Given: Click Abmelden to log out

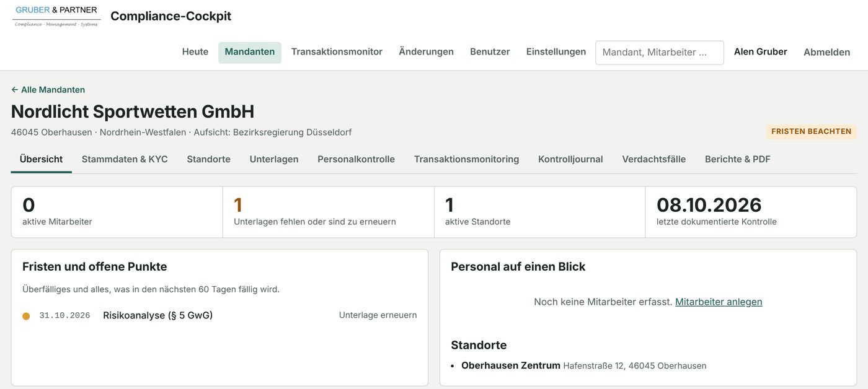Looking at the screenshot, I should coord(826,52).
